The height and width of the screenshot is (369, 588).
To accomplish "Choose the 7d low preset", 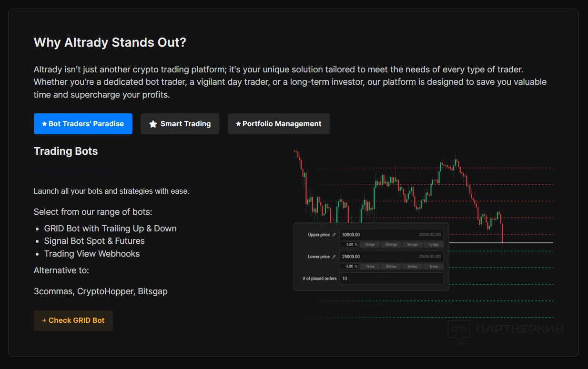I will tap(370, 266).
